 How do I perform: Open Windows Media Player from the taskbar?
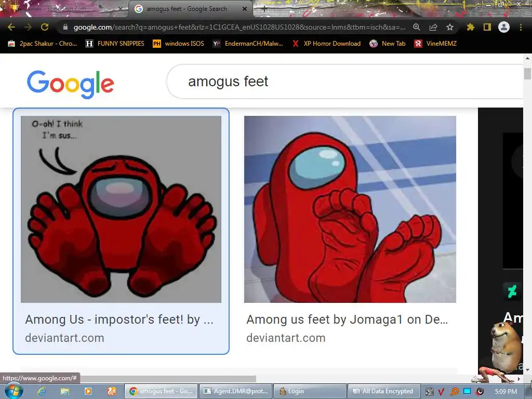pos(88,391)
